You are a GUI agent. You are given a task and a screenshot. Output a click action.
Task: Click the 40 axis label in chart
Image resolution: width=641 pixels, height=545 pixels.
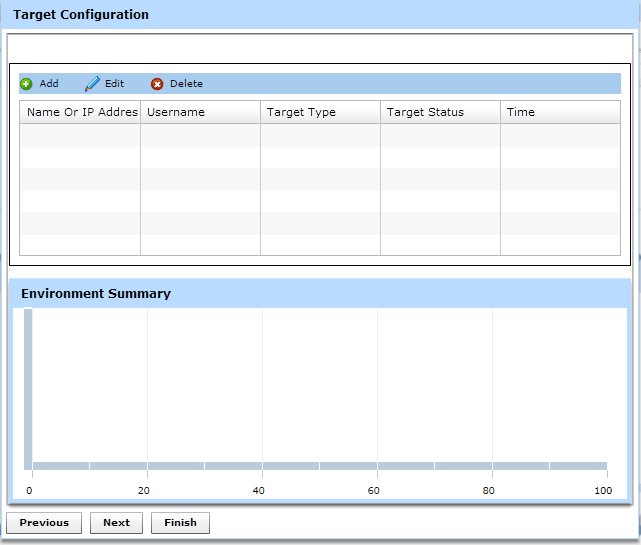[258, 491]
